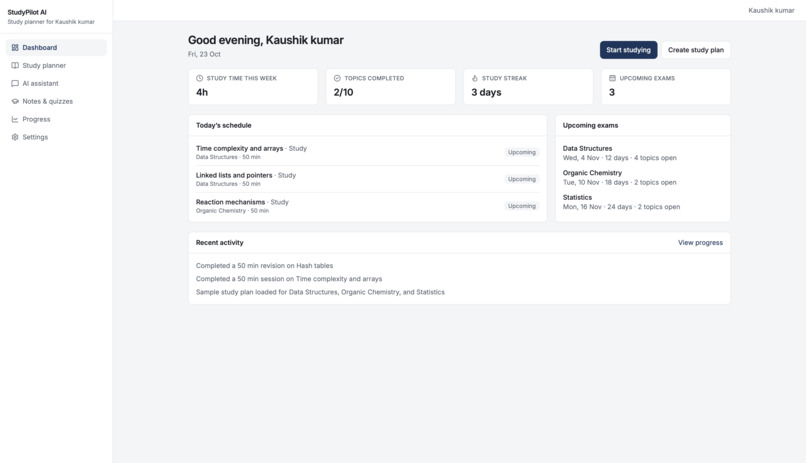Click the Recent activity heading

point(219,243)
